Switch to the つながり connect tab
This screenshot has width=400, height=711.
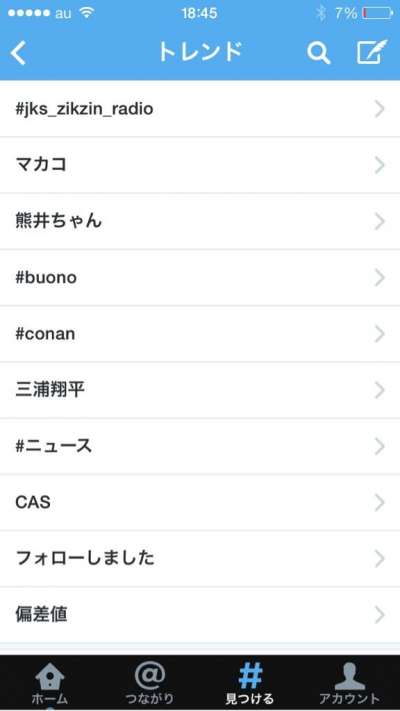point(150,683)
